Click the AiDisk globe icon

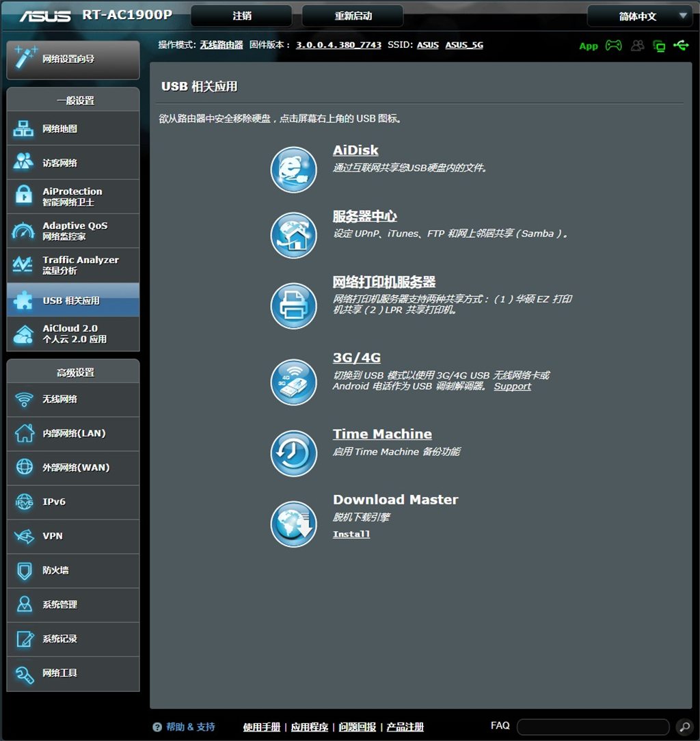click(x=294, y=170)
